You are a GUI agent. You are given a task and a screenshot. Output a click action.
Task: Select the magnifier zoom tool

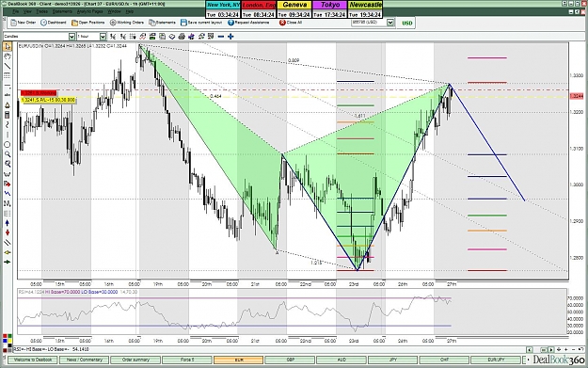pyautogui.click(x=8, y=154)
